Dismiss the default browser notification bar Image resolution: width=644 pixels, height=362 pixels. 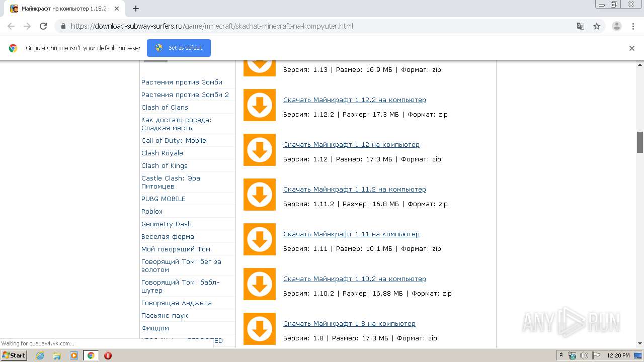click(632, 48)
